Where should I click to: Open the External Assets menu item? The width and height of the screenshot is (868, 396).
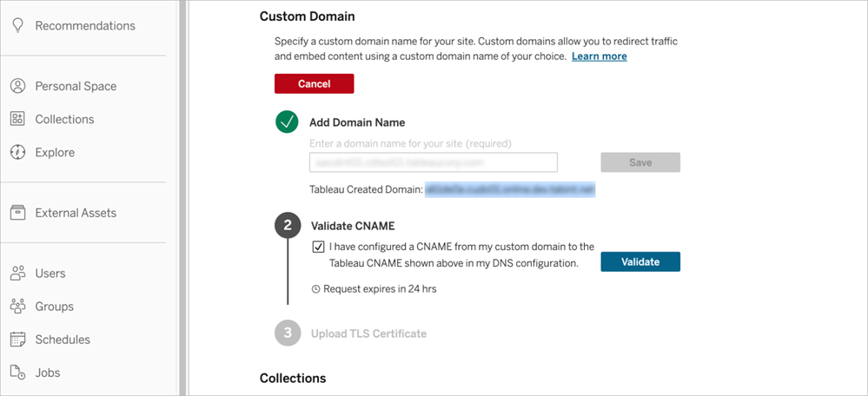[76, 213]
